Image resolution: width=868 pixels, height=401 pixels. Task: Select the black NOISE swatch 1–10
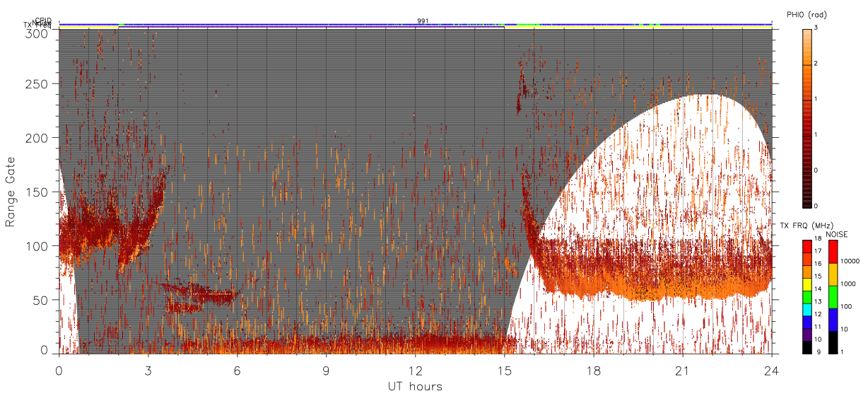pyautogui.click(x=832, y=342)
